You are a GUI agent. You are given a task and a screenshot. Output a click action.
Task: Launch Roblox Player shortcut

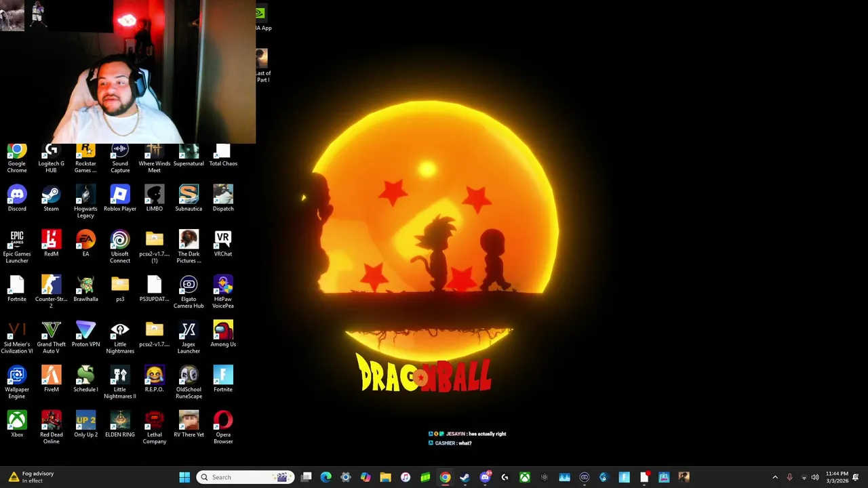(120, 199)
